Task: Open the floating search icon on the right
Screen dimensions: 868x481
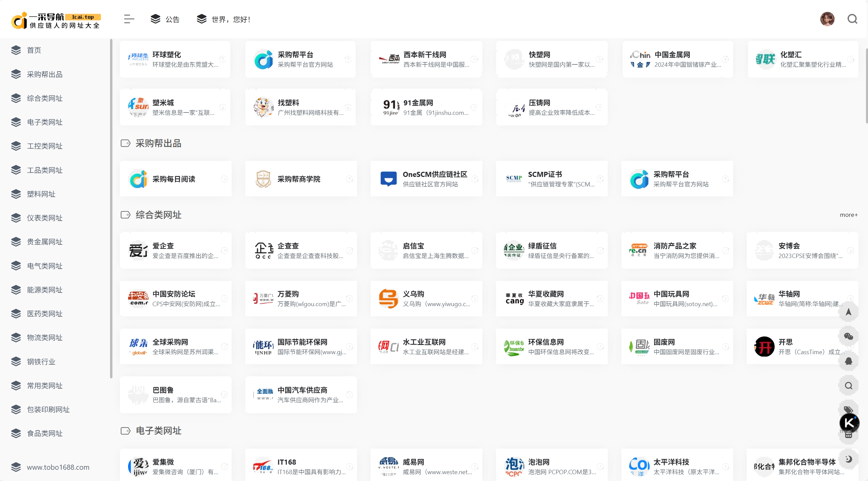Action: pos(849,385)
